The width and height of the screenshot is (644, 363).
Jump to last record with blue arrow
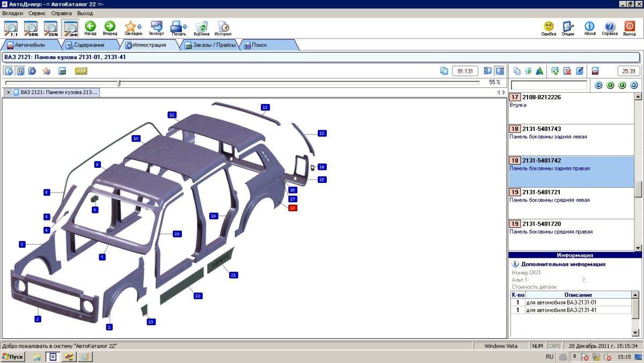[634, 85]
